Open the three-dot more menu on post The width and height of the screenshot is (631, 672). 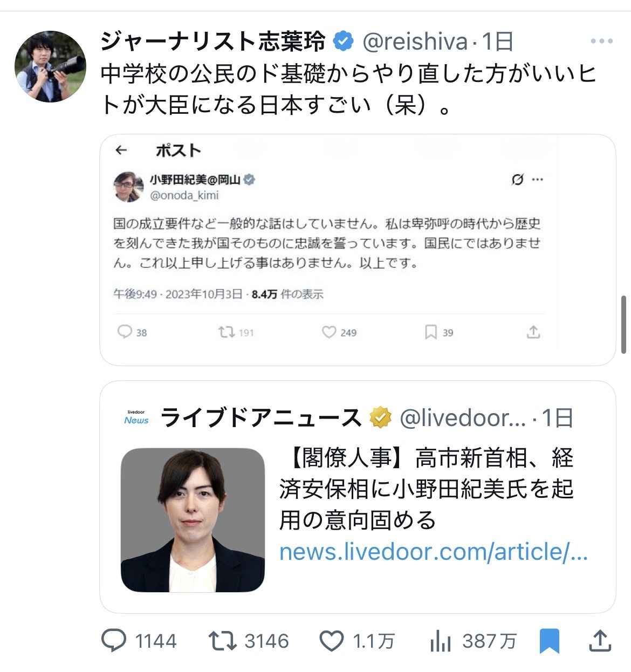[x=601, y=42]
